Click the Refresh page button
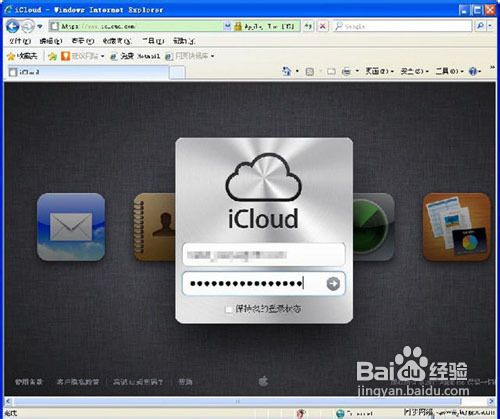This screenshot has width=500, height=419. tap(309, 26)
